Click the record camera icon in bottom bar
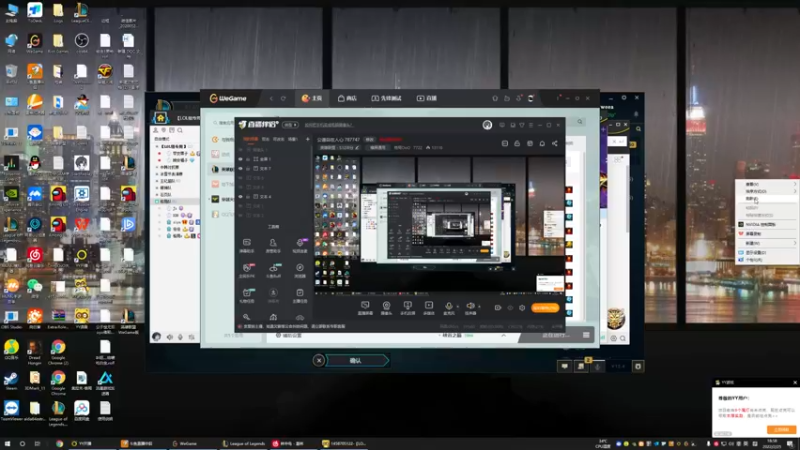 497,308
